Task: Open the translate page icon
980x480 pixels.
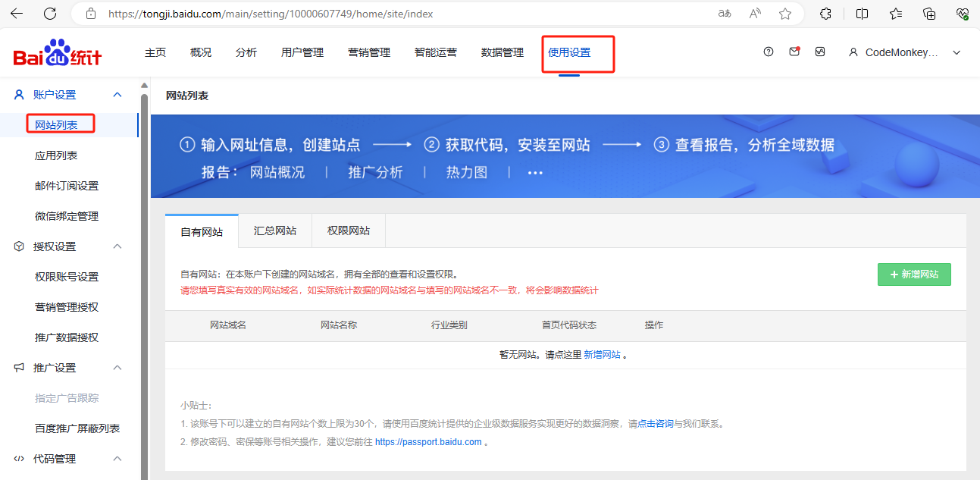Action: tap(725, 14)
